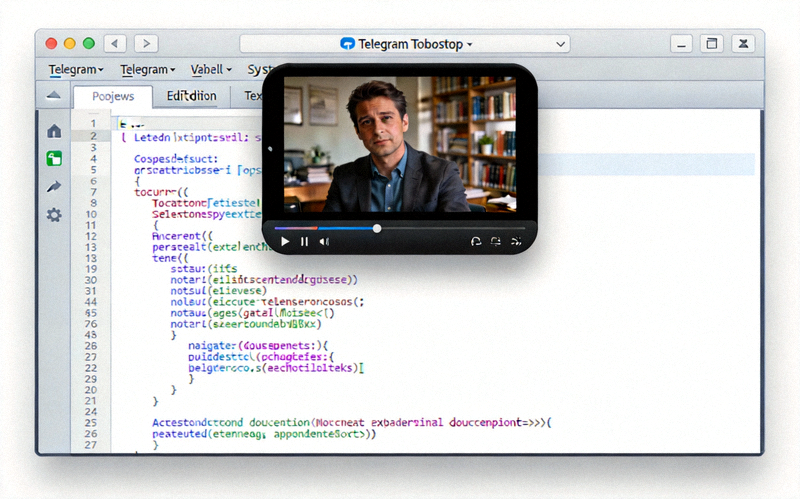Open the Vabell menu

[x=211, y=69]
